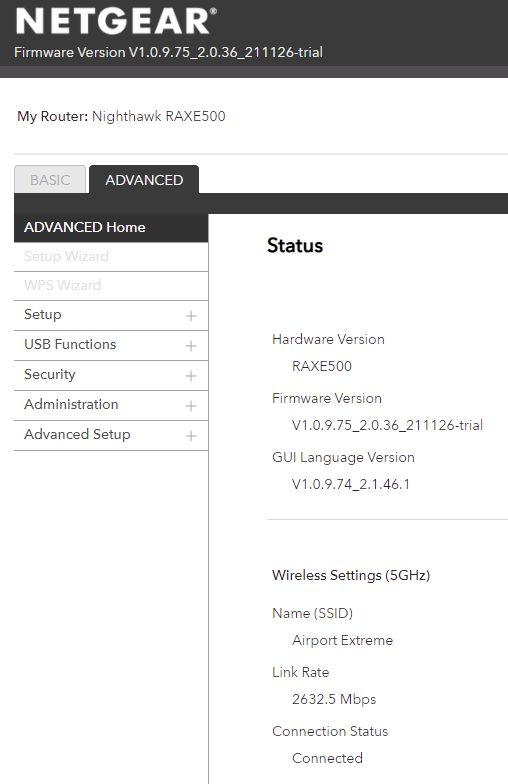The image size is (508, 784).
Task: Open the WPS Wizard item
Action: click(111, 286)
